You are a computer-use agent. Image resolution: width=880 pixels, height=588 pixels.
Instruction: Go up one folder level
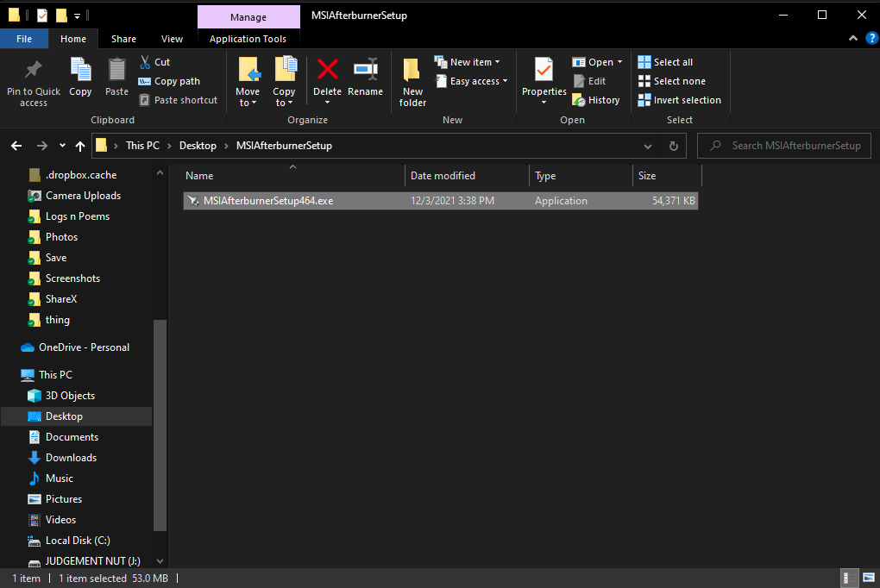click(80, 146)
